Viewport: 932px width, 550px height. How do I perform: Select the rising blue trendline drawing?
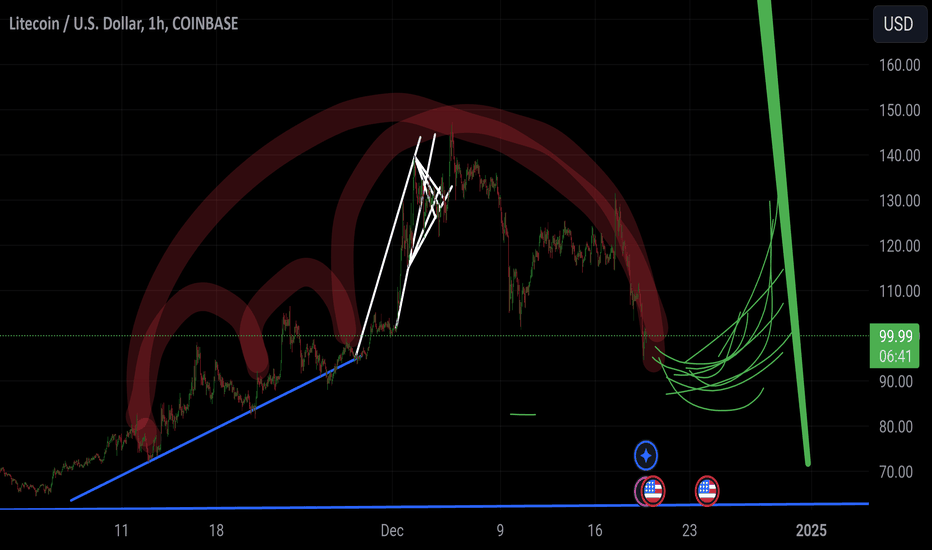(x=214, y=429)
